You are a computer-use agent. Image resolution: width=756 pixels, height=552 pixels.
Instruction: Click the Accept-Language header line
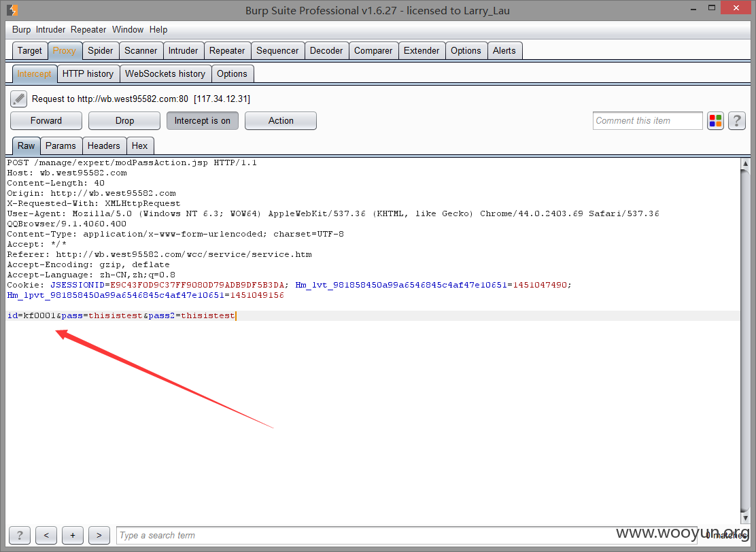pyautogui.click(x=91, y=275)
